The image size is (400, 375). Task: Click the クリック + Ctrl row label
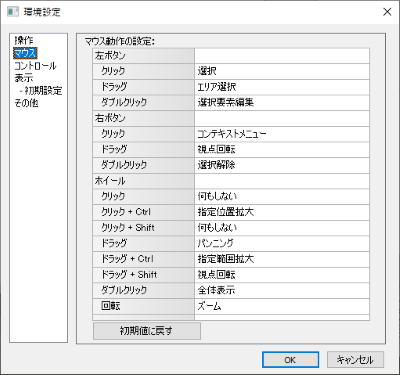click(126, 212)
